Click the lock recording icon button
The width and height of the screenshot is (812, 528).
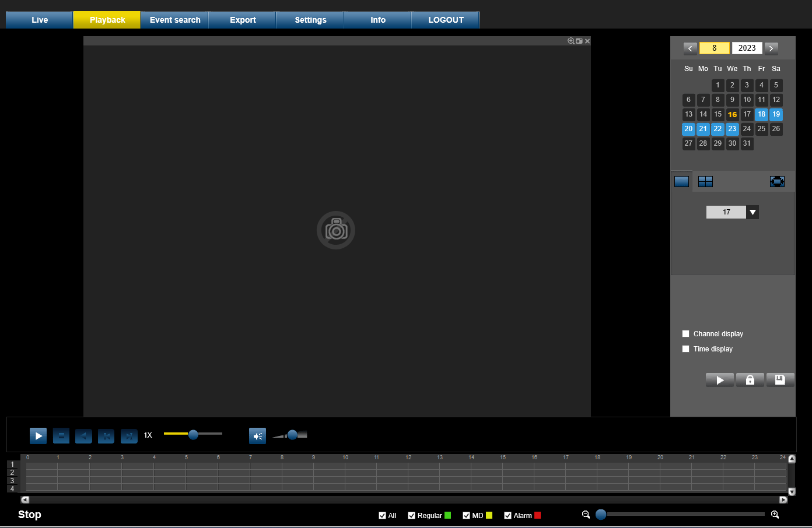click(750, 380)
